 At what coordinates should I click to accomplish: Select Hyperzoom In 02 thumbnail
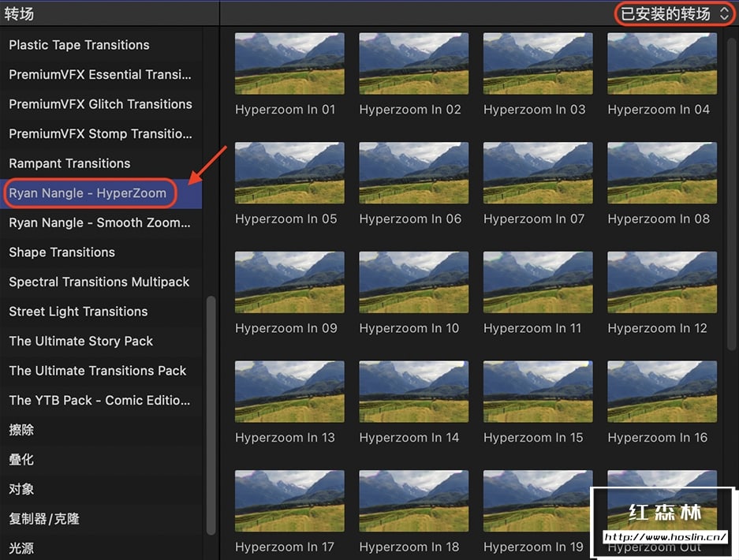coord(414,63)
